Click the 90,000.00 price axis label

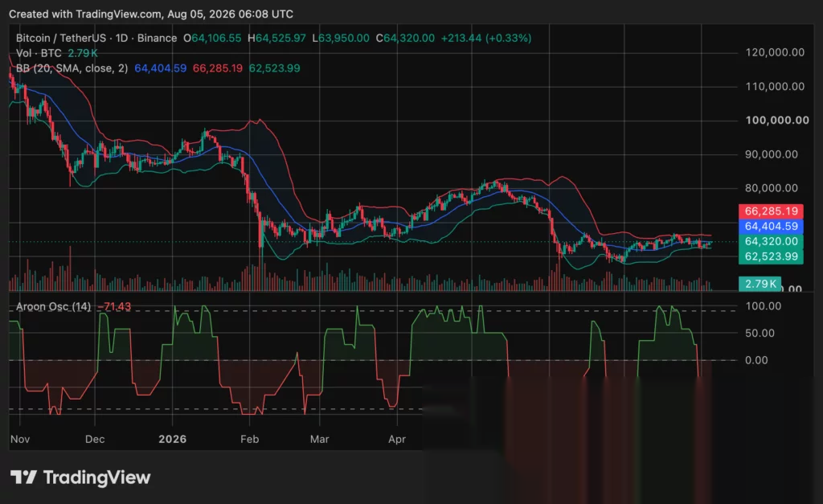(772, 154)
